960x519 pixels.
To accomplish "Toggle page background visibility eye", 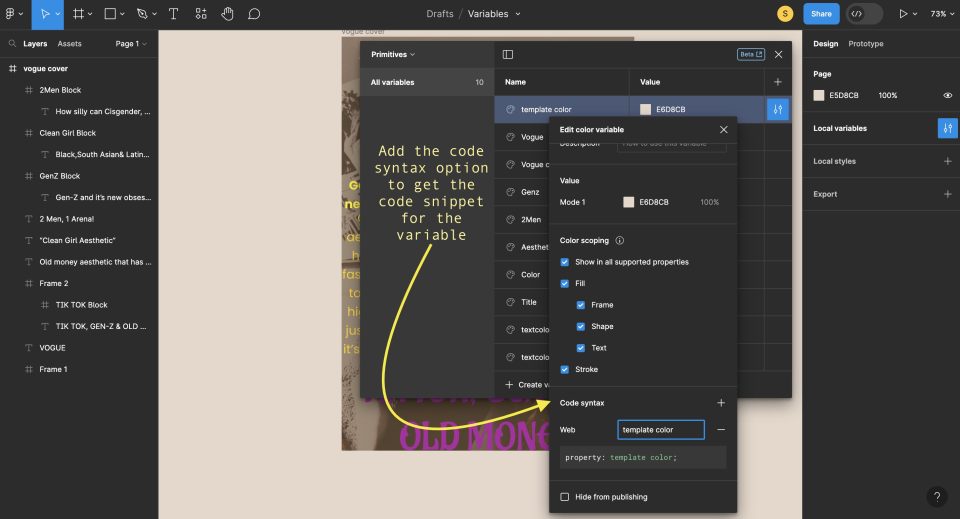I will 947,95.
